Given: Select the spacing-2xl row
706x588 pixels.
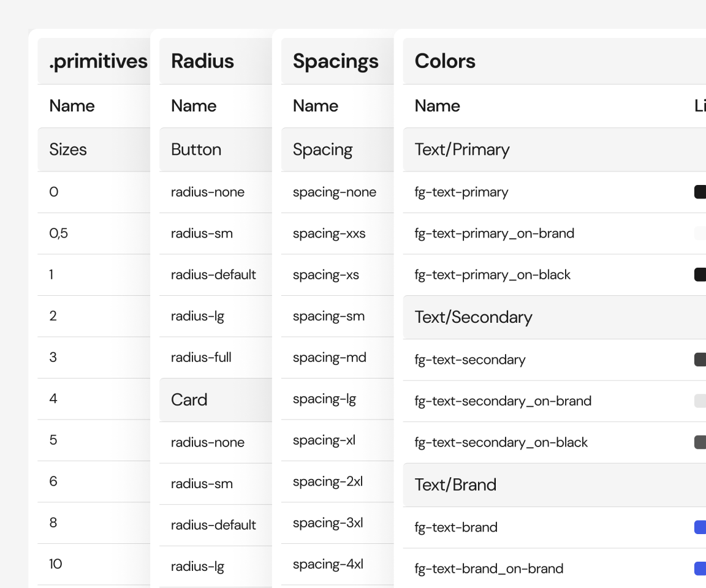Looking at the screenshot, I should click(337, 482).
